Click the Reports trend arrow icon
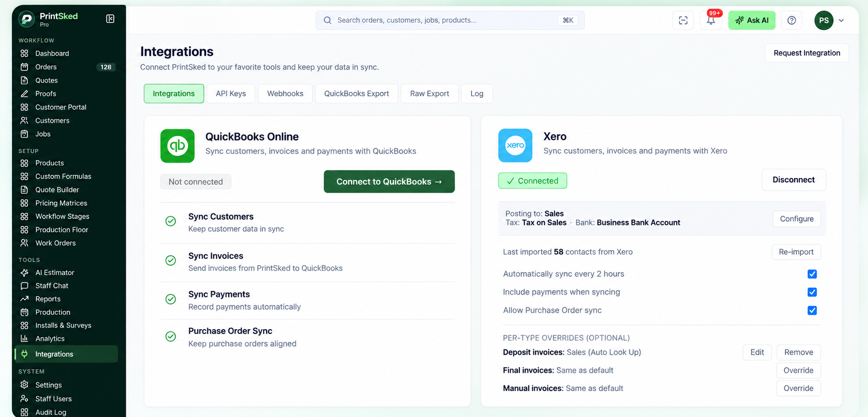The width and height of the screenshot is (868, 417). click(x=24, y=298)
